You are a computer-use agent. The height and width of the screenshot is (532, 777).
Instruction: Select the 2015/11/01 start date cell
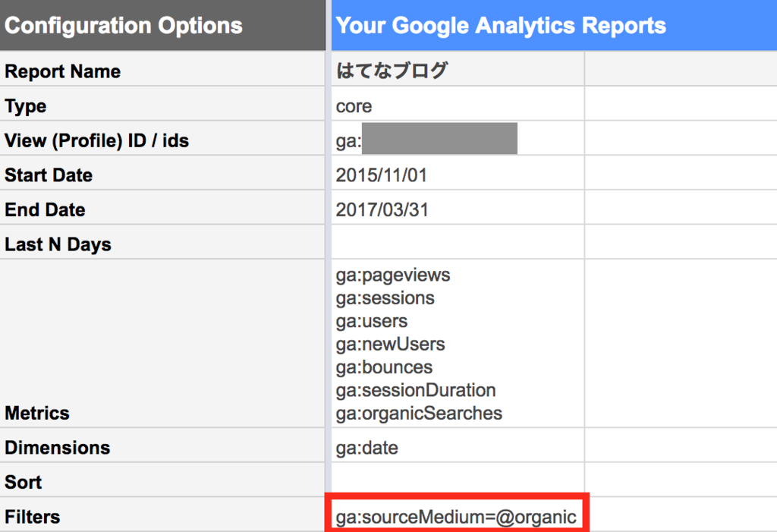point(458,175)
